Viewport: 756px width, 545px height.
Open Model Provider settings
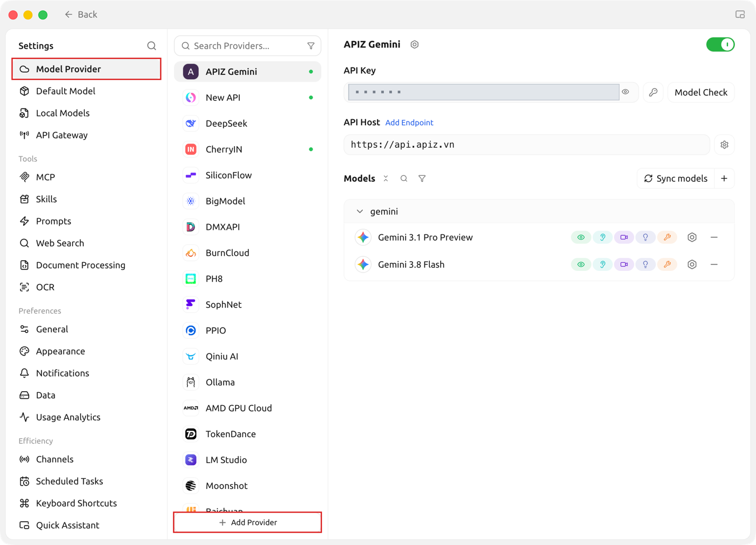[x=86, y=69]
